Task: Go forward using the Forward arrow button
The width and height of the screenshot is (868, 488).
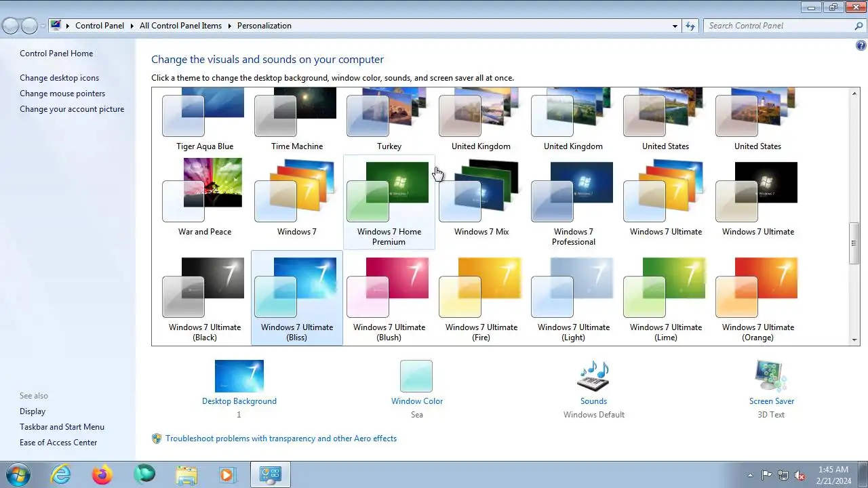Action: (x=29, y=26)
